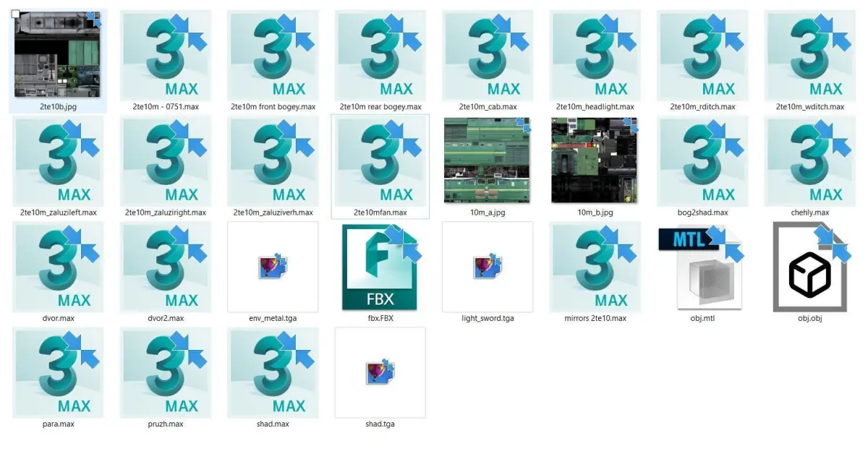Viewport: 868px width, 467px height.
Task: Click the file name label obj.obj
Action: click(x=810, y=318)
